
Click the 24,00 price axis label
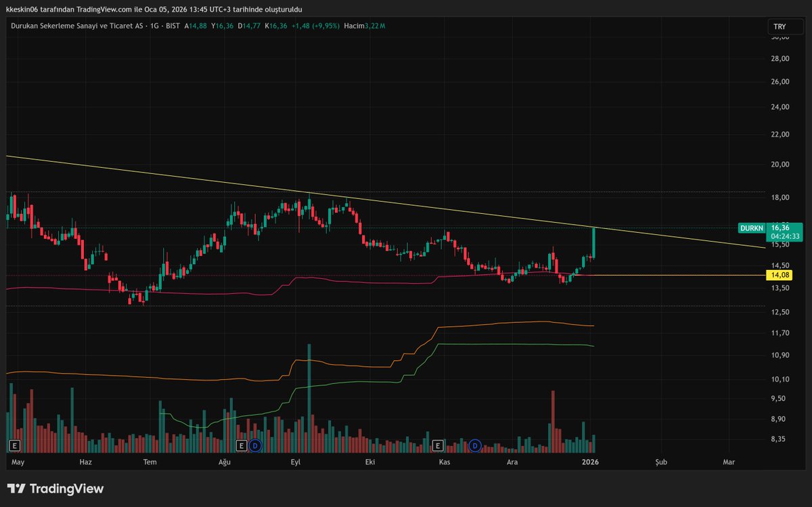pyautogui.click(x=780, y=107)
